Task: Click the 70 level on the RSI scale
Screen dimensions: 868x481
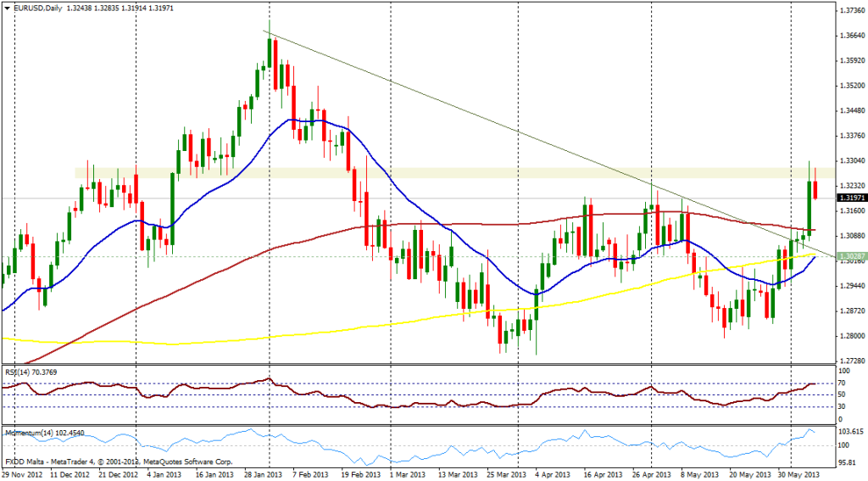Action: coord(843,384)
